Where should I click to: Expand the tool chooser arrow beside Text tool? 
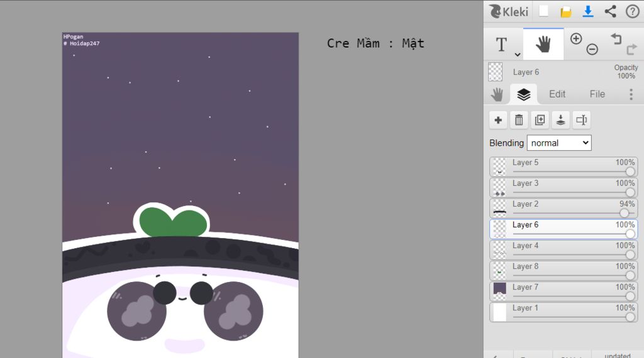(518, 54)
